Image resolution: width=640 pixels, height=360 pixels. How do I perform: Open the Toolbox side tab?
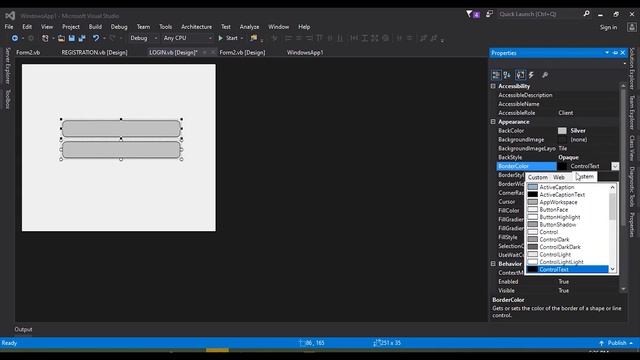point(7,99)
